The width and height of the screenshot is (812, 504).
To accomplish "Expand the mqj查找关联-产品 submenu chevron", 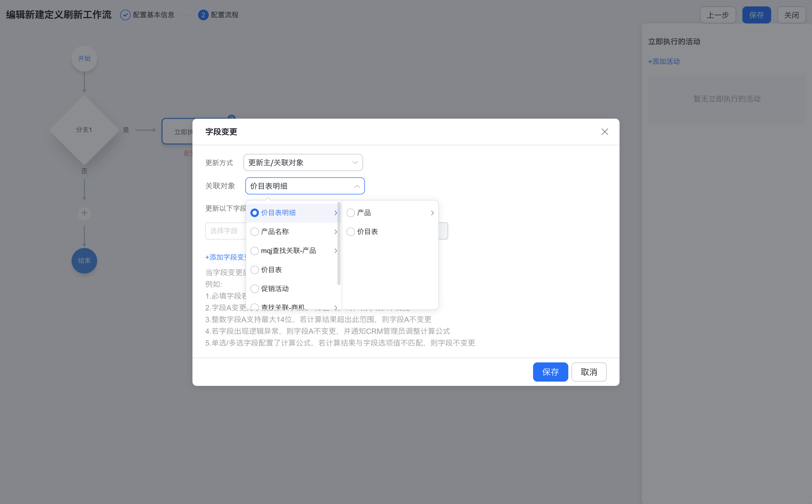I will click(335, 251).
